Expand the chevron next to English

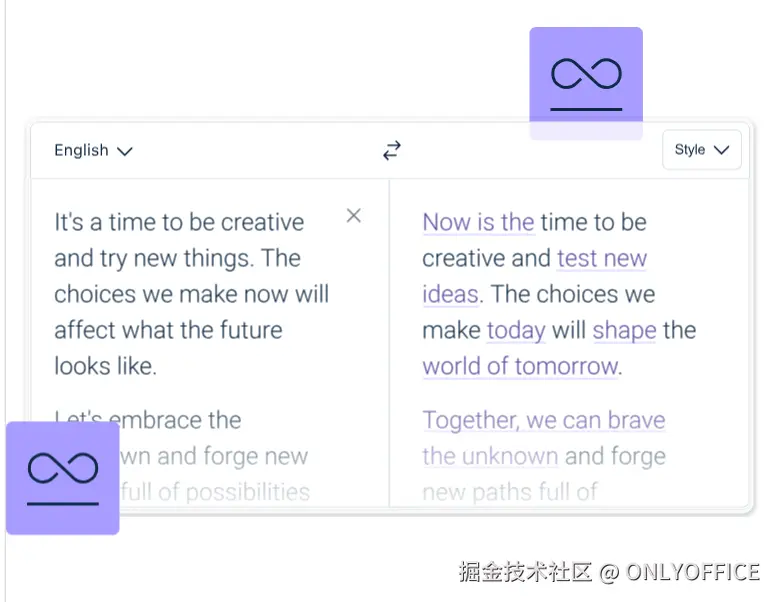pos(125,151)
